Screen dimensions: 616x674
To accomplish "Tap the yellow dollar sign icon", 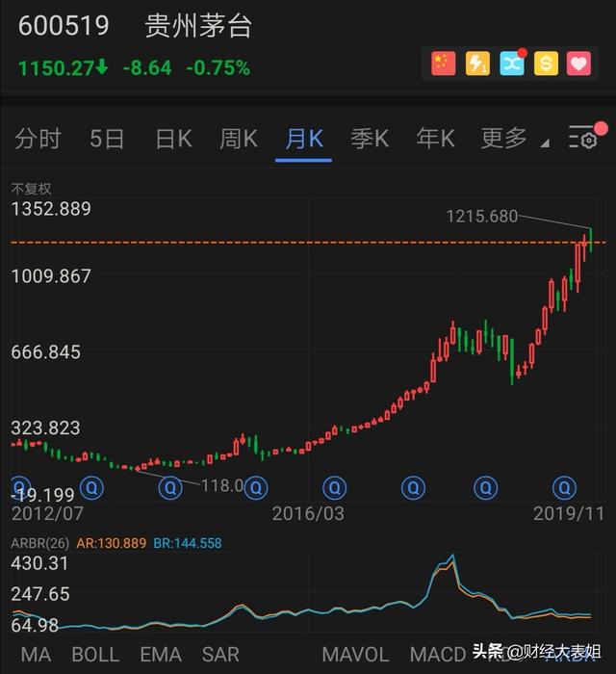I will pos(546,64).
